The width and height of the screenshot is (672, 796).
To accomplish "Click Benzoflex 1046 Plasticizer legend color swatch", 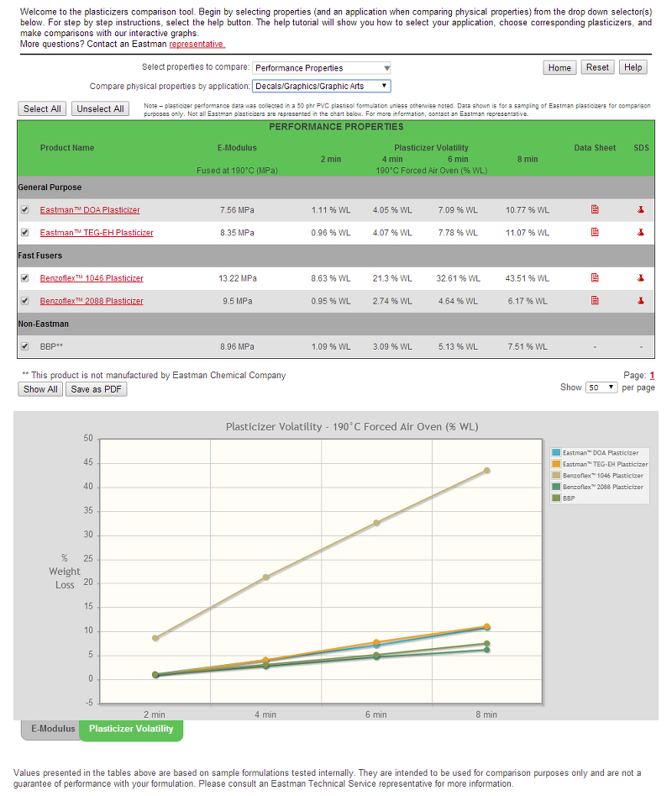I will [x=556, y=475].
